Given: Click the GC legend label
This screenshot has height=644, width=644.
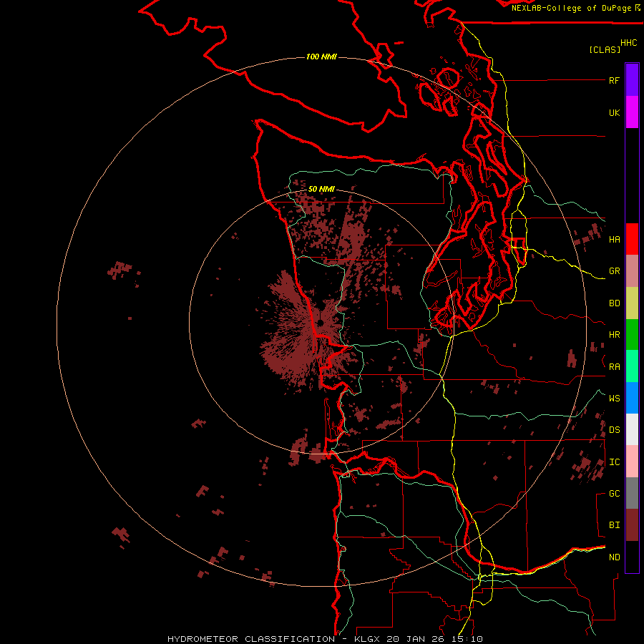Looking at the screenshot, I should 614,494.
